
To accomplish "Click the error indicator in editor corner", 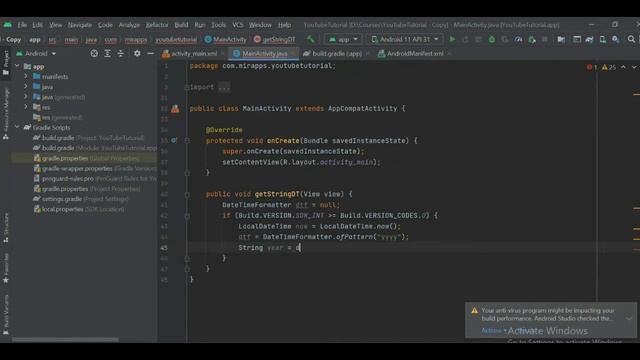I will pos(592,67).
